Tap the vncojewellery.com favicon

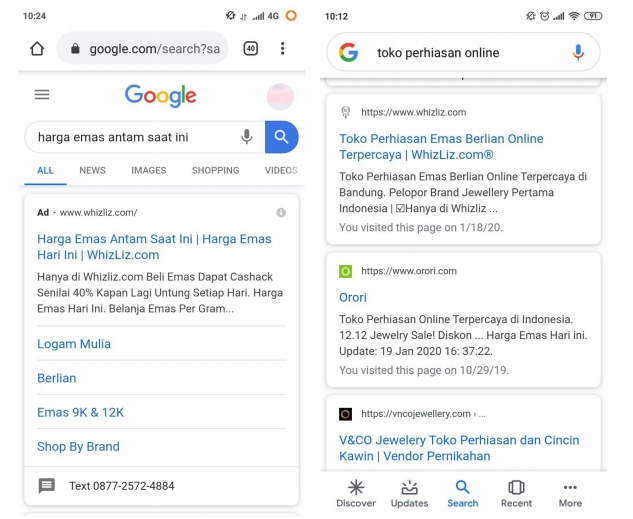tap(346, 414)
